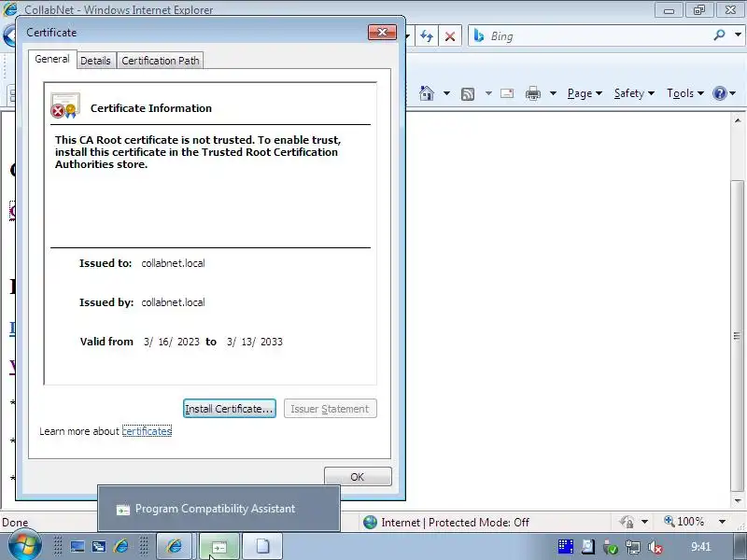Click the Refresh page icon in Internet Explorer
Screen dimensions: 747x560
(x=427, y=36)
